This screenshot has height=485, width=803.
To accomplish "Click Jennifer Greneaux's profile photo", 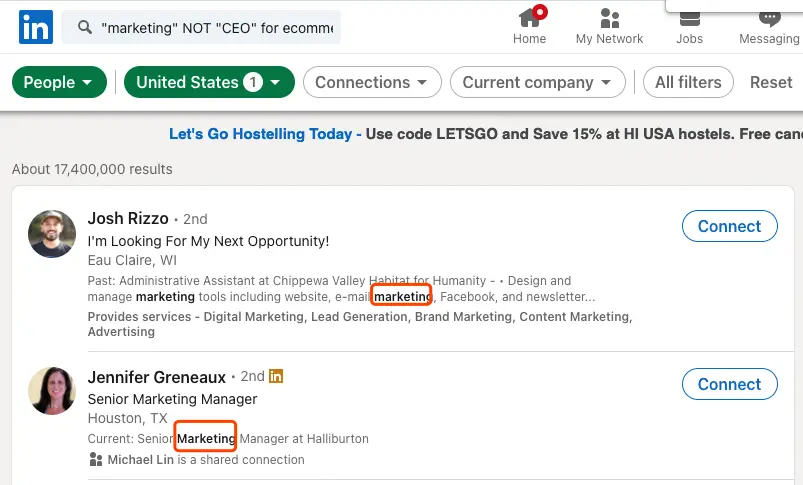I will click(52, 391).
